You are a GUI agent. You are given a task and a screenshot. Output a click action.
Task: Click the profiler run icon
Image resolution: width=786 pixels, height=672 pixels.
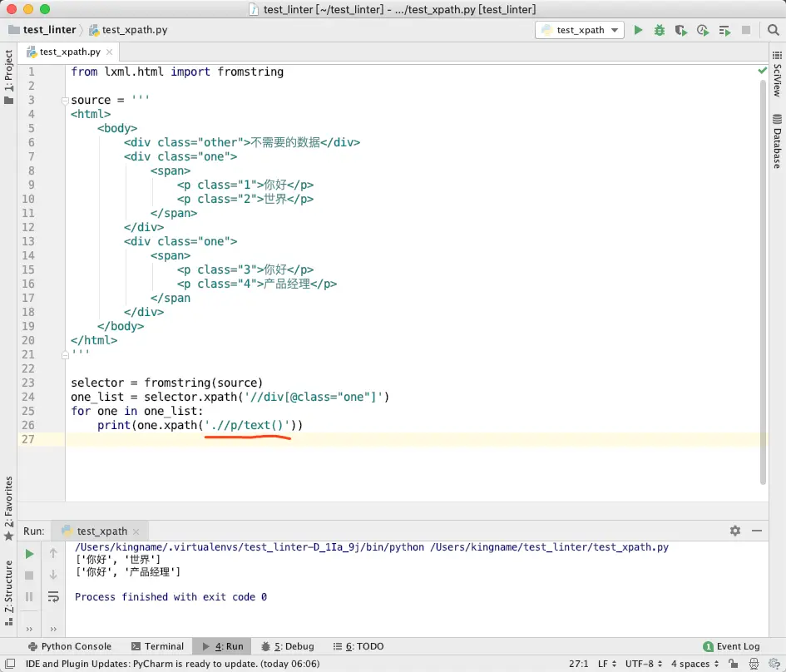[x=703, y=30]
